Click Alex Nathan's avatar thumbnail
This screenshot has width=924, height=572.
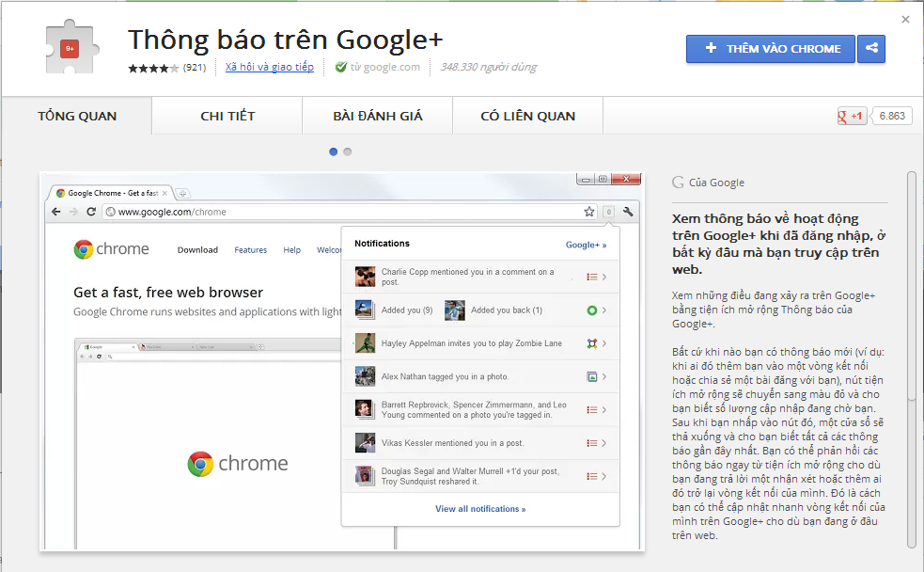366,376
